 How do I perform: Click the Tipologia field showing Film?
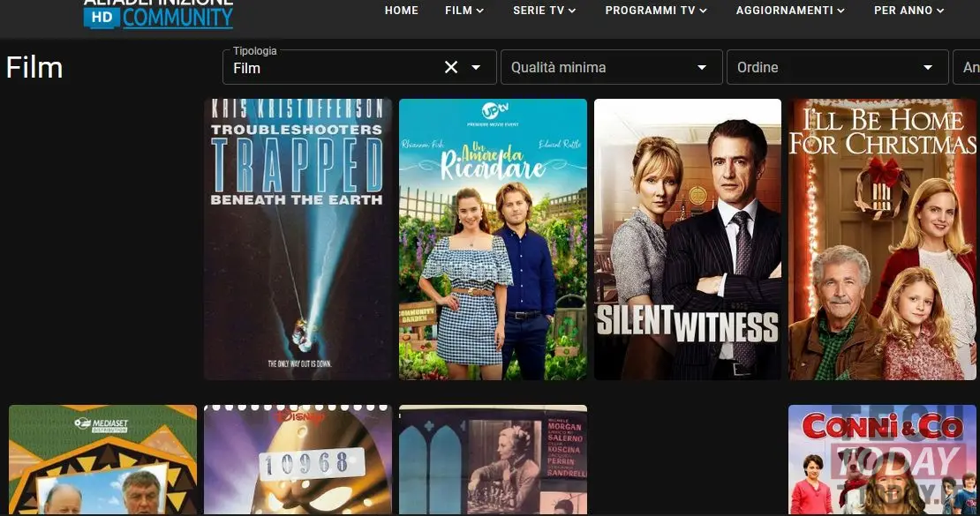tap(359, 67)
